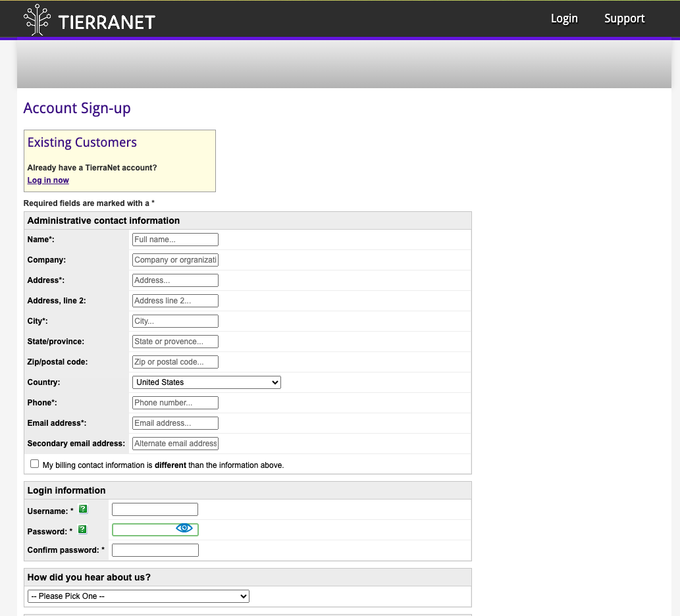Toggle password visibility with the eye icon
Viewport: 680px width, 616px height.
(x=184, y=528)
